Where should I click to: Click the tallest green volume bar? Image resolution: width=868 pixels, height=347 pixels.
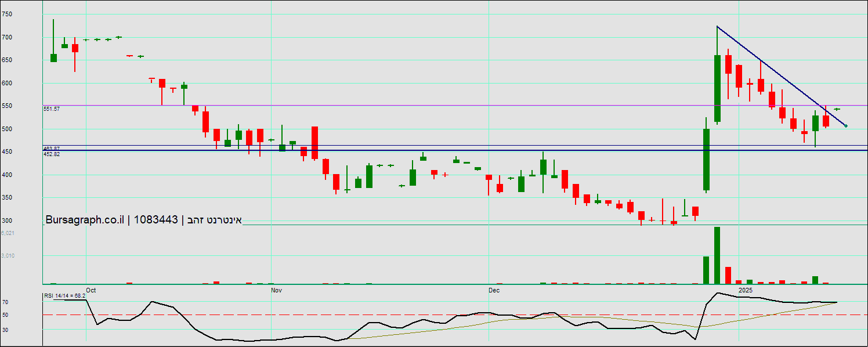click(717, 255)
